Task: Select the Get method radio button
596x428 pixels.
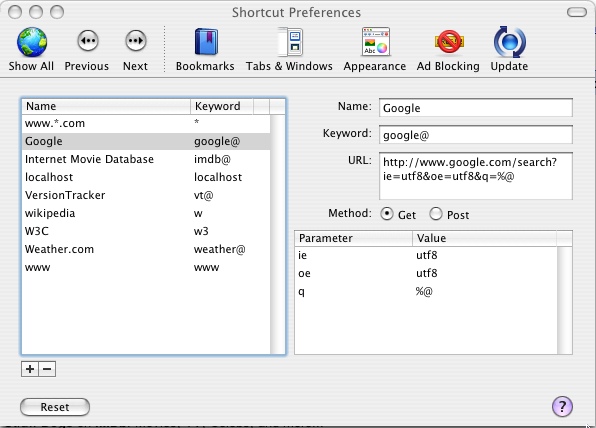Action: click(x=387, y=214)
